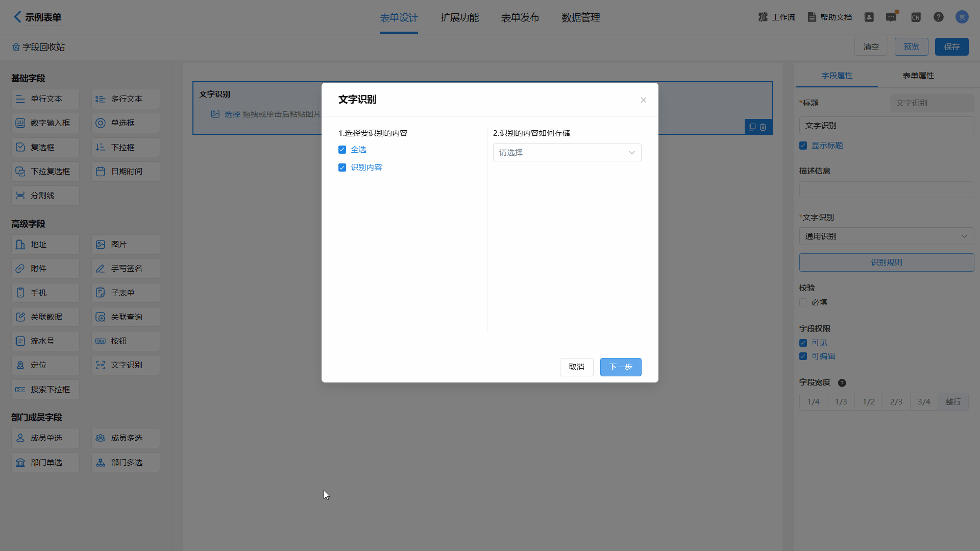
Task: Click the 描述信息 input field
Action: (x=886, y=190)
